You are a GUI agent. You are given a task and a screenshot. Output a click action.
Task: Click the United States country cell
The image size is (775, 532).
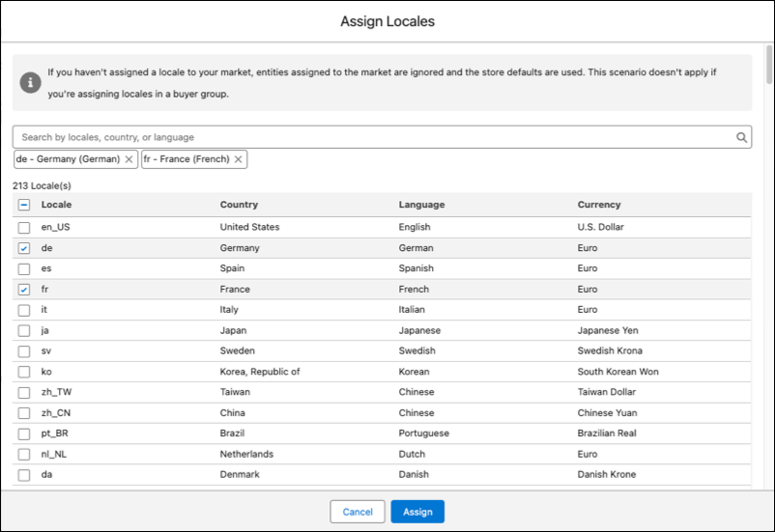pos(249,227)
